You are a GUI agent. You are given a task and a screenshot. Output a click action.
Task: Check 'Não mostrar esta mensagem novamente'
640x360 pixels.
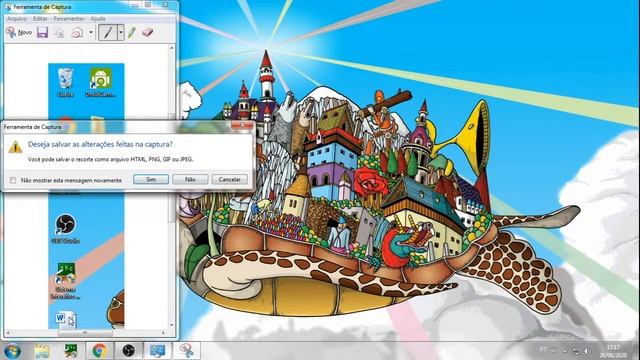[13, 180]
